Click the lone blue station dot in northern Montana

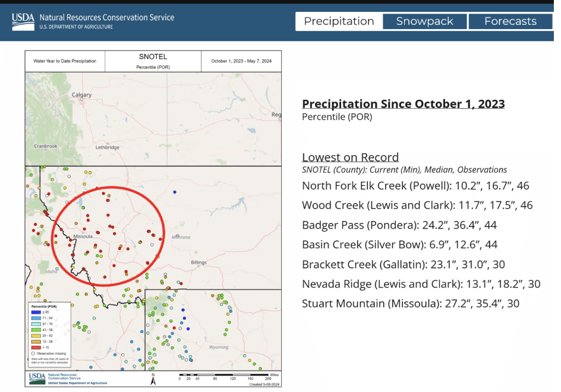(x=175, y=192)
